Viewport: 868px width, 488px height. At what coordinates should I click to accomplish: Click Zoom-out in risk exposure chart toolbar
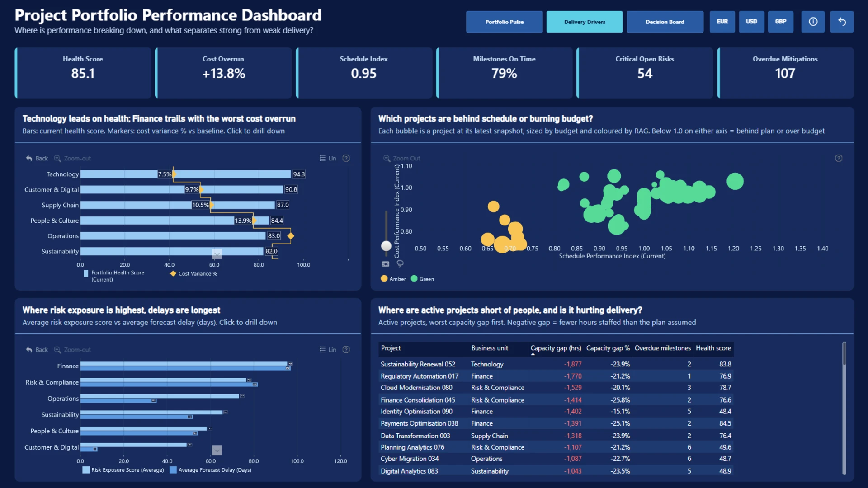[x=73, y=350]
